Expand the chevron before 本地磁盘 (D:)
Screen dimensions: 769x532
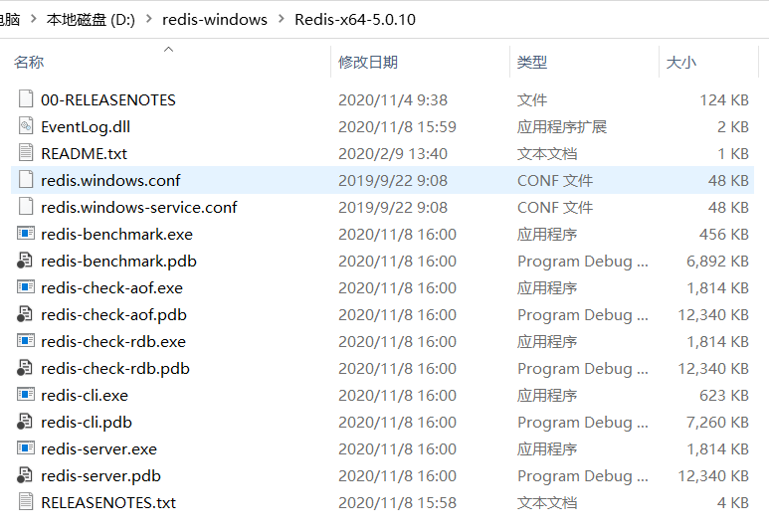coord(34,19)
